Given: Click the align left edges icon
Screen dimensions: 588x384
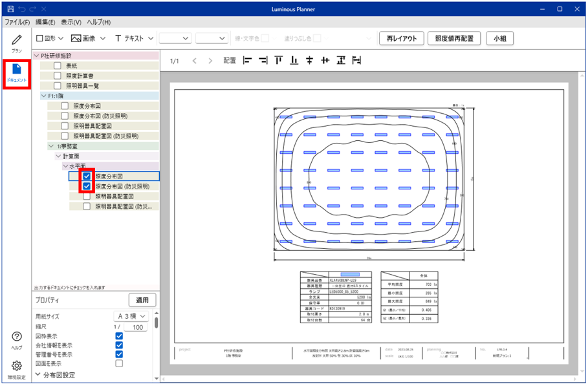Looking at the screenshot, I should pos(246,61).
